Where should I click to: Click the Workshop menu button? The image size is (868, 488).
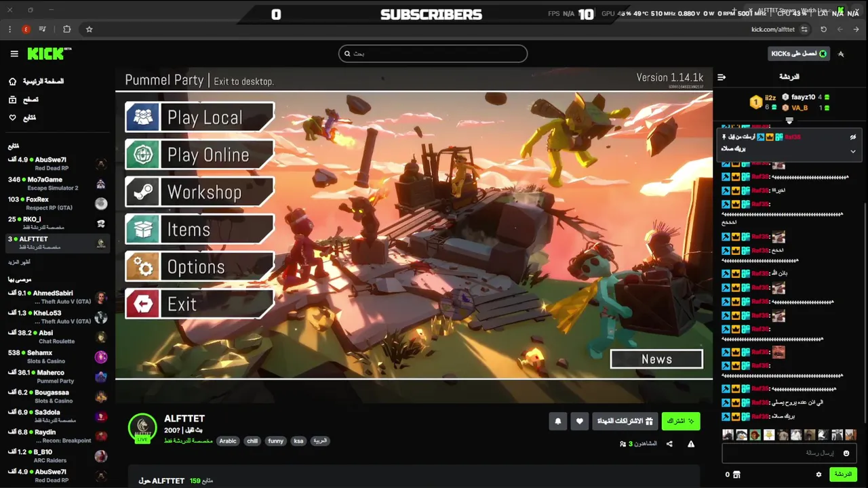(x=200, y=192)
